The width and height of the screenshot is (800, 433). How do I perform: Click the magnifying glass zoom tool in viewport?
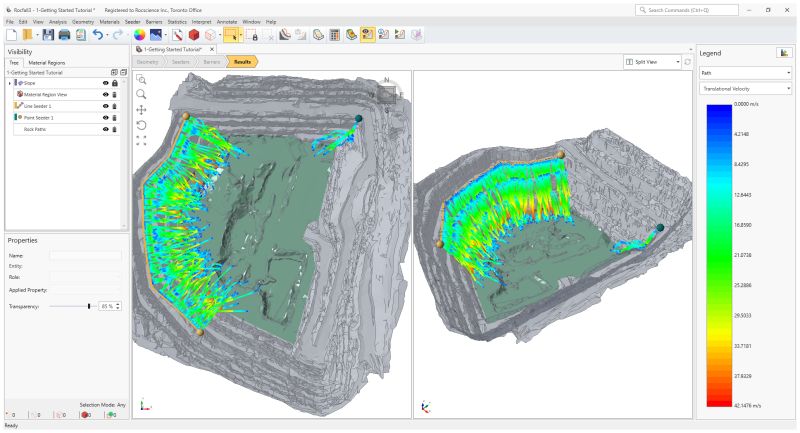(141, 94)
